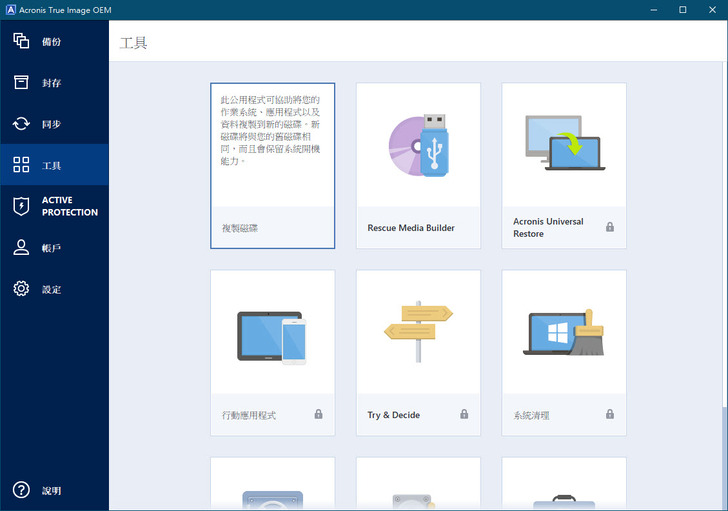Viewport: 728px width, 511px height.
Task: Click the lock icon on Acronis Universal Restore
Action: click(x=609, y=227)
